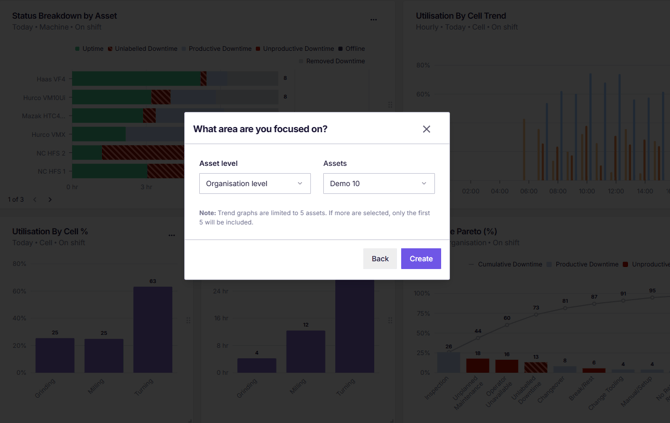This screenshot has width=670, height=423.
Task: Click the Note text about trend graphs
Action: click(x=314, y=217)
